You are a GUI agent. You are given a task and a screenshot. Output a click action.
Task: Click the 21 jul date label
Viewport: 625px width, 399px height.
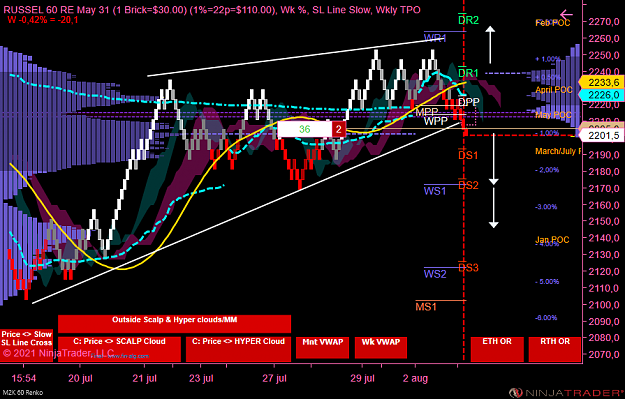145,378
